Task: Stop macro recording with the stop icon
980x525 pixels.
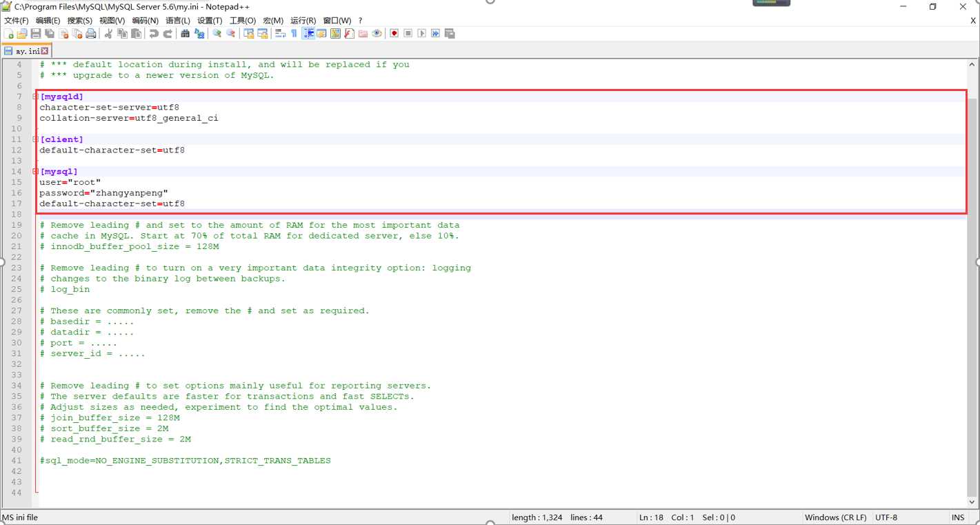Action: (408, 33)
